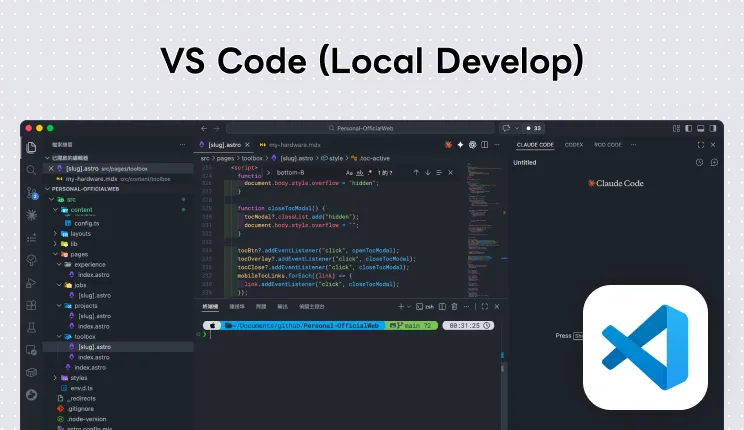Toggle Use Regular Expression in find widget
744x430 pixels.
(x=370, y=173)
